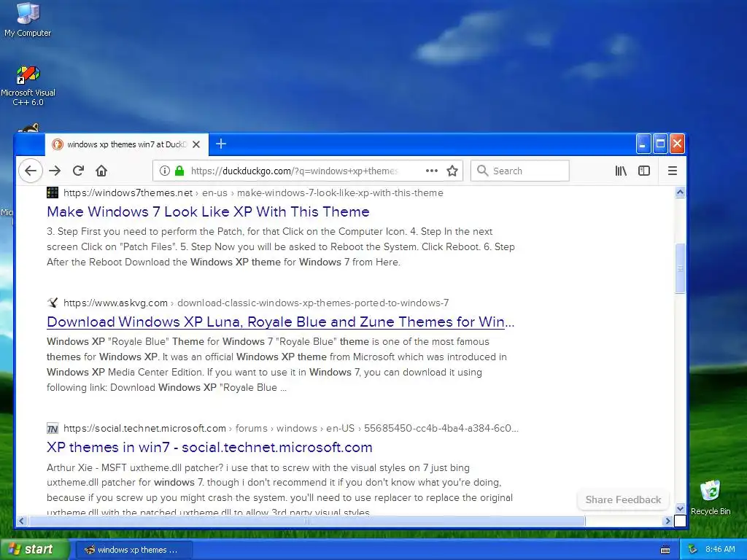Click the horizontal scrollbar left arrow
Image resolution: width=747 pixels, height=560 pixels.
pos(21,521)
